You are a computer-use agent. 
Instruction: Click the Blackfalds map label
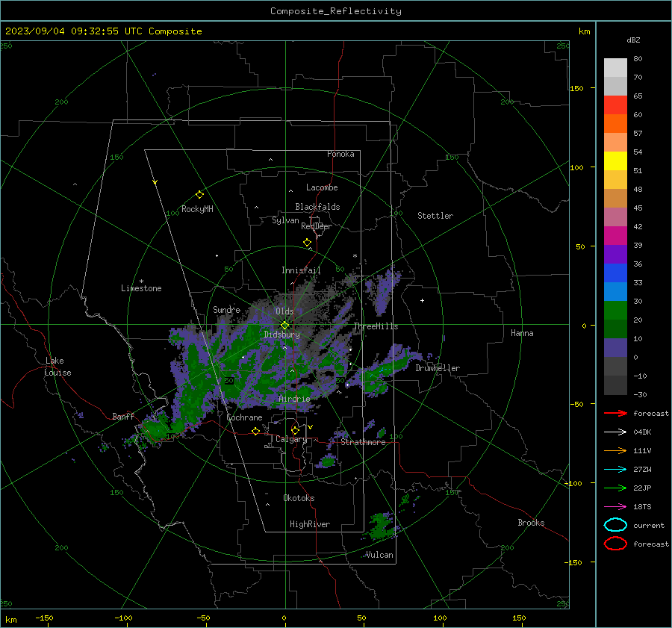pos(317,207)
